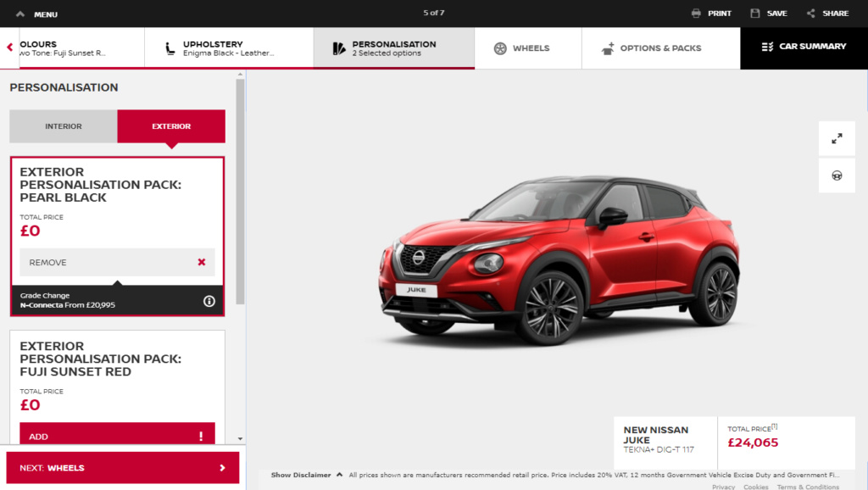The width and height of the screenshot is (868, 490).
Task: Add the Fuji Sunset Red exterior pack
Action: tap(117, 433)
